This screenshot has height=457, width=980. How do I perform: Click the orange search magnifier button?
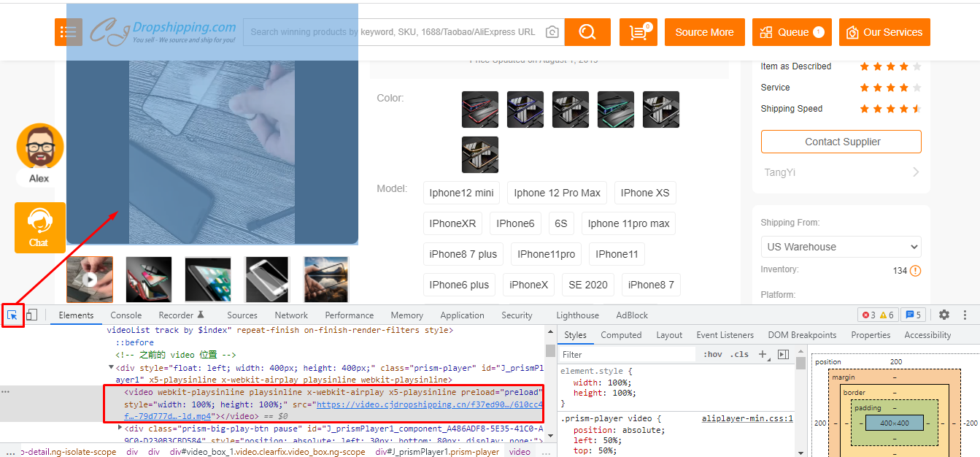tap(587, 32)
